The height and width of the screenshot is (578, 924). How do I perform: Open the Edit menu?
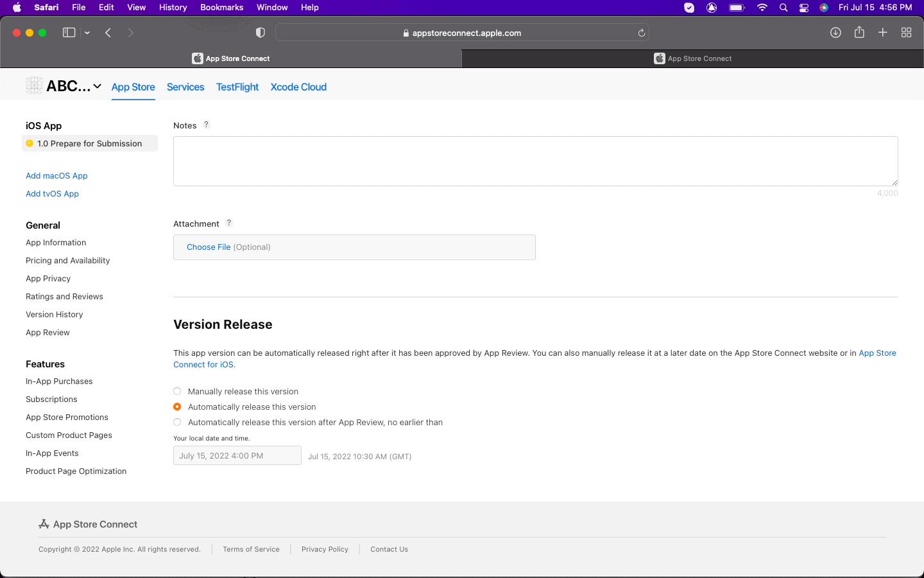[x=107, y=8]
